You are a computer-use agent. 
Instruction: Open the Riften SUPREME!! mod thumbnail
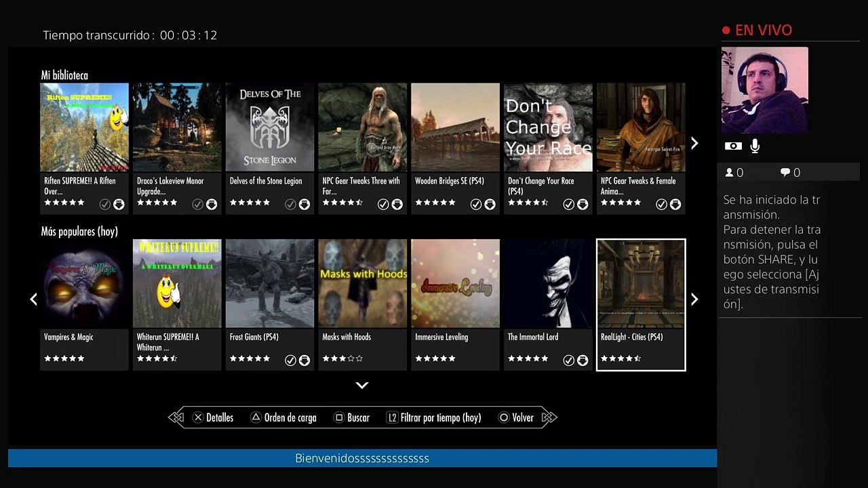click(x=84, y=127)
